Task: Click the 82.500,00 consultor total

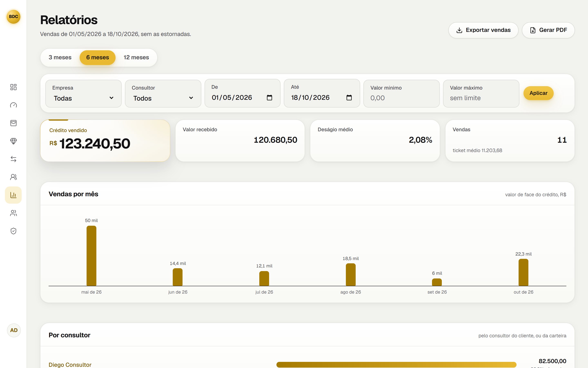Action: point(552,361)
